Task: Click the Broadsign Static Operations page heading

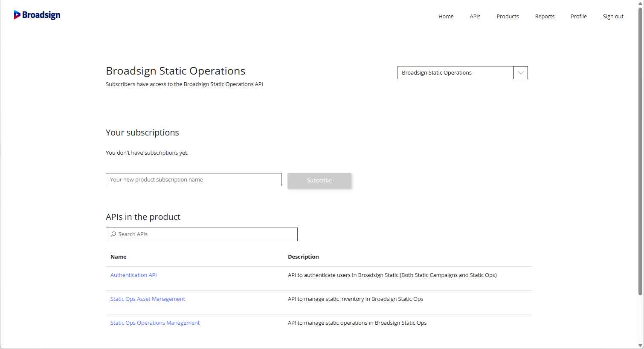Action: pyautogui.click(x=176, y=71)
